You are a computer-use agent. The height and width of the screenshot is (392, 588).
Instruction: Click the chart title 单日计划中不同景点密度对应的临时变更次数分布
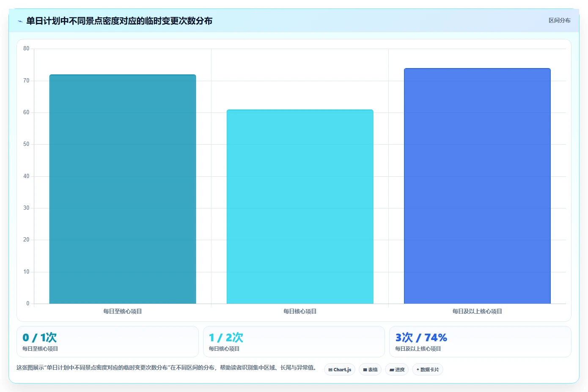click(119, 21)
